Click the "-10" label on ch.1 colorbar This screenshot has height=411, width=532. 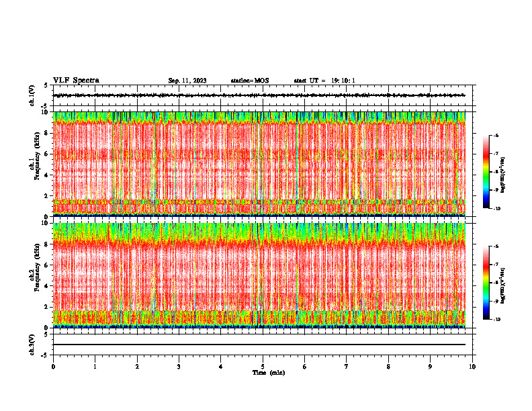pos(496,209)
